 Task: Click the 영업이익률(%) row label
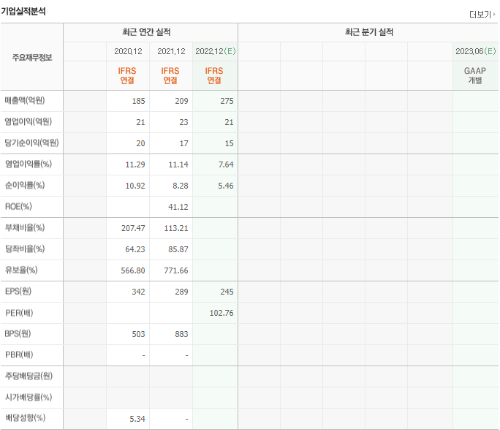coord(28,164)
